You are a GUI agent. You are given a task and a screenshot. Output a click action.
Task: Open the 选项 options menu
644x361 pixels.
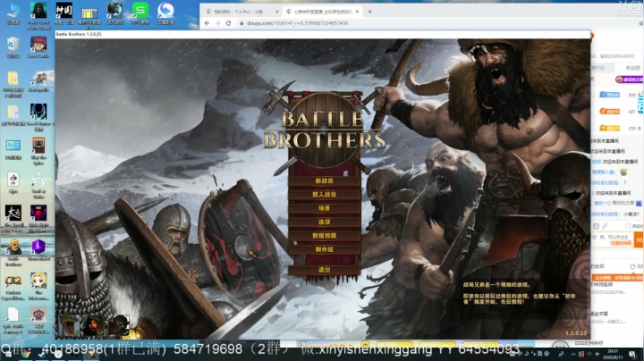(x=324, y=222)
